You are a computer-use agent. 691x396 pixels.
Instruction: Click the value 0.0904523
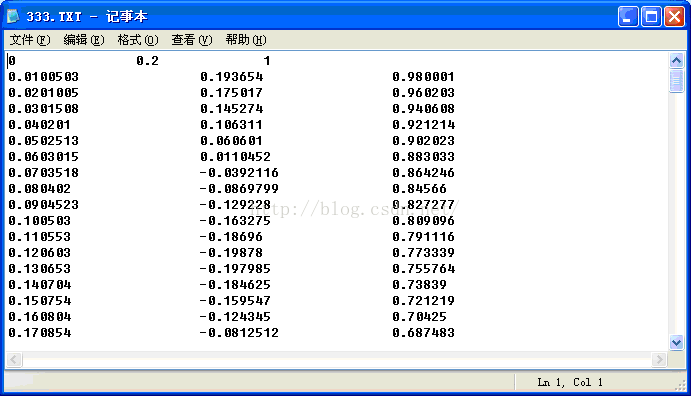(44, 204)
